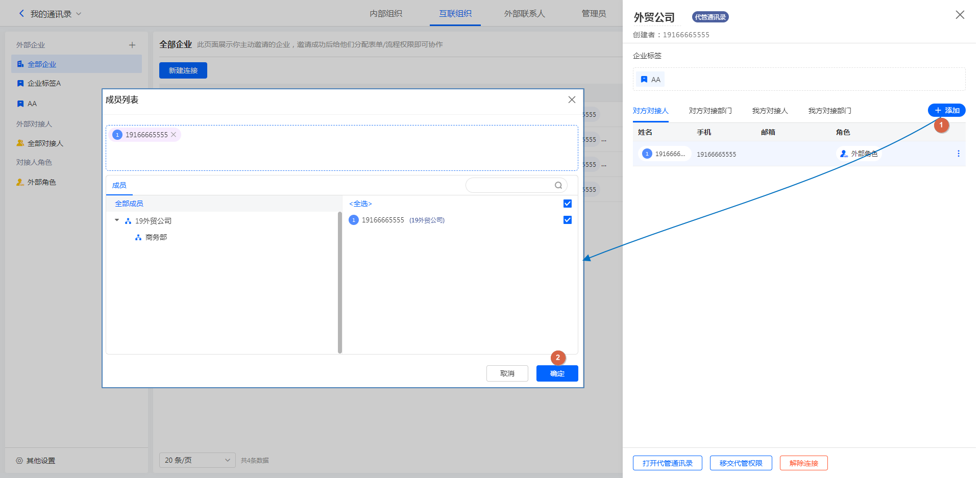Screen dimensions: 980x478
Task: Toggle the 全选 select-all checkbox
Action: coord(567,204)
